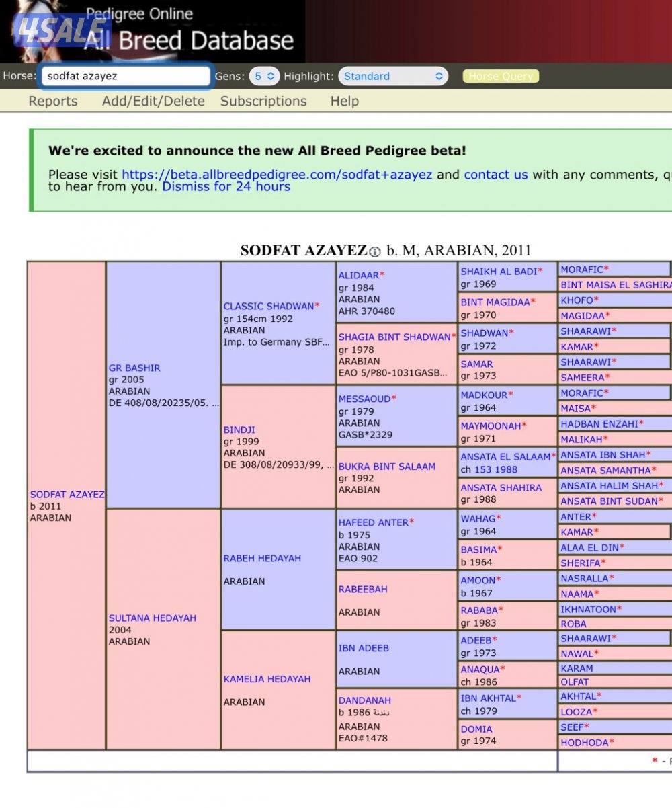
Task: Select CLASSIC SHADWAN in the pedigree
Action: point(269,306)
